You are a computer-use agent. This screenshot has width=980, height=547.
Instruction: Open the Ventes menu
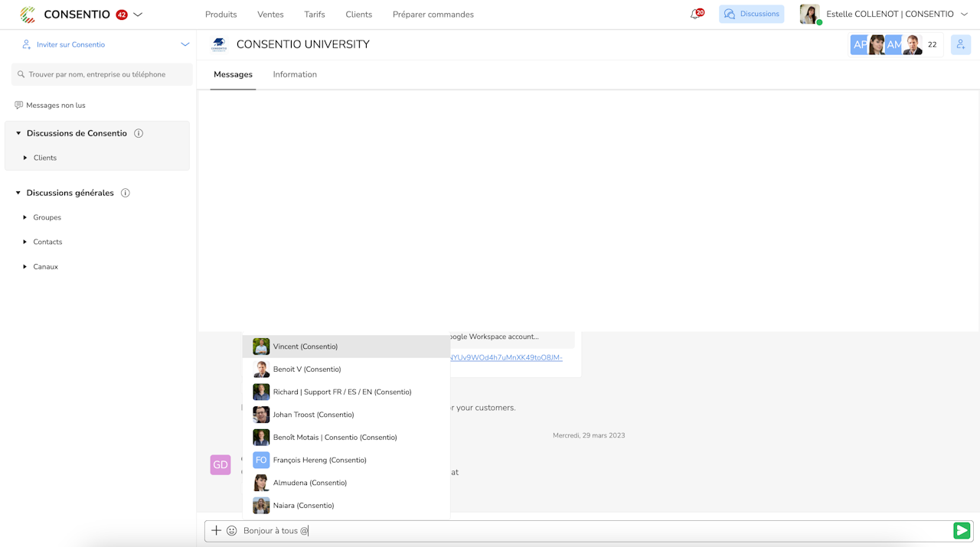click(270, 15)
